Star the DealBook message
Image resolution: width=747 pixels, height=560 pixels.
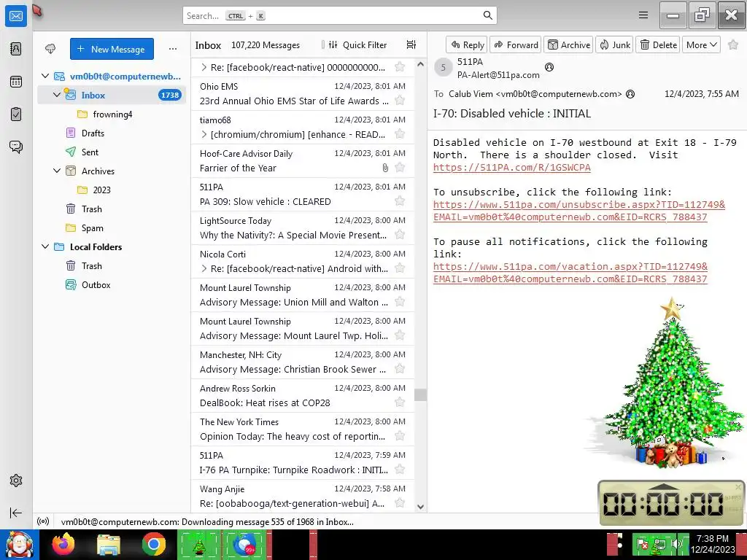click(x=400, y=402)
